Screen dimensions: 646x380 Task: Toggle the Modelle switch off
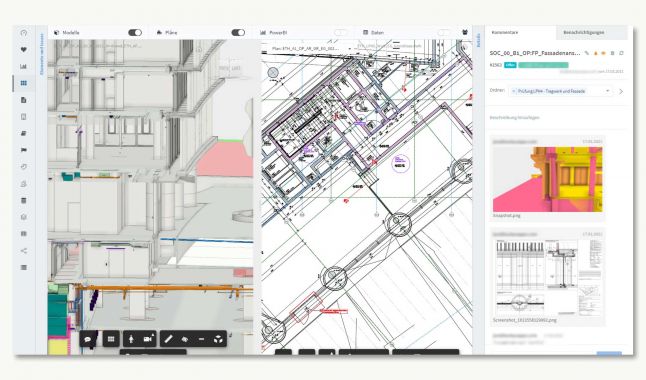point(135,33)
